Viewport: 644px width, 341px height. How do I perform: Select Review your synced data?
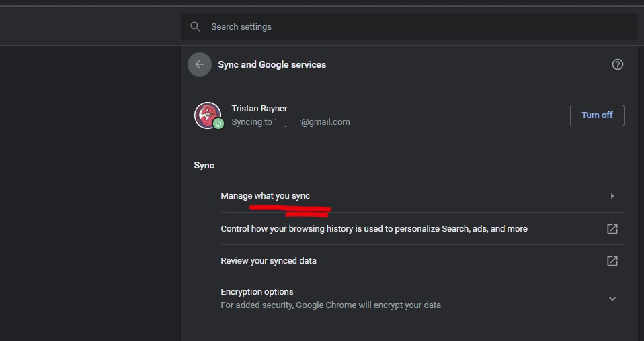(268, 261)
